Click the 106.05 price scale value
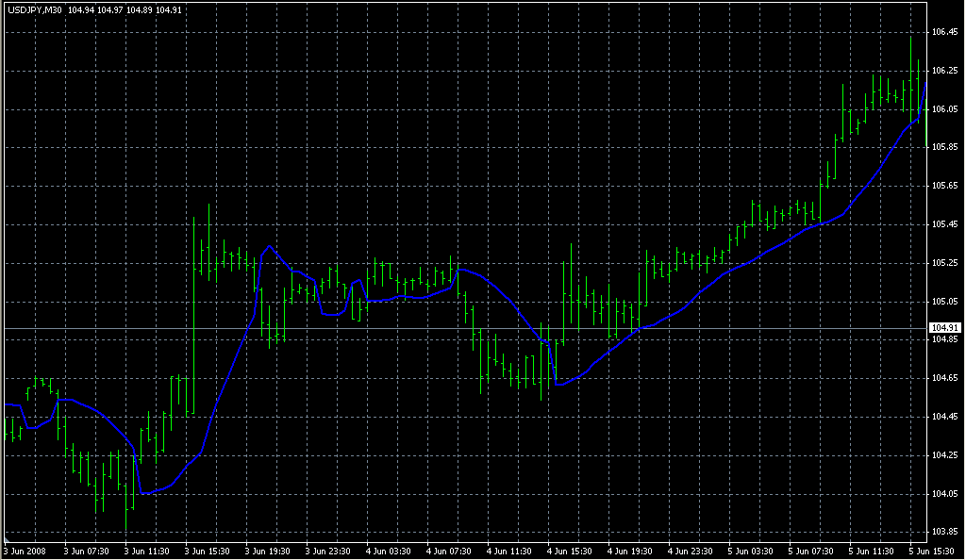Image resolution: width=966 pixels, height=560 pixels. click(944, 109)
